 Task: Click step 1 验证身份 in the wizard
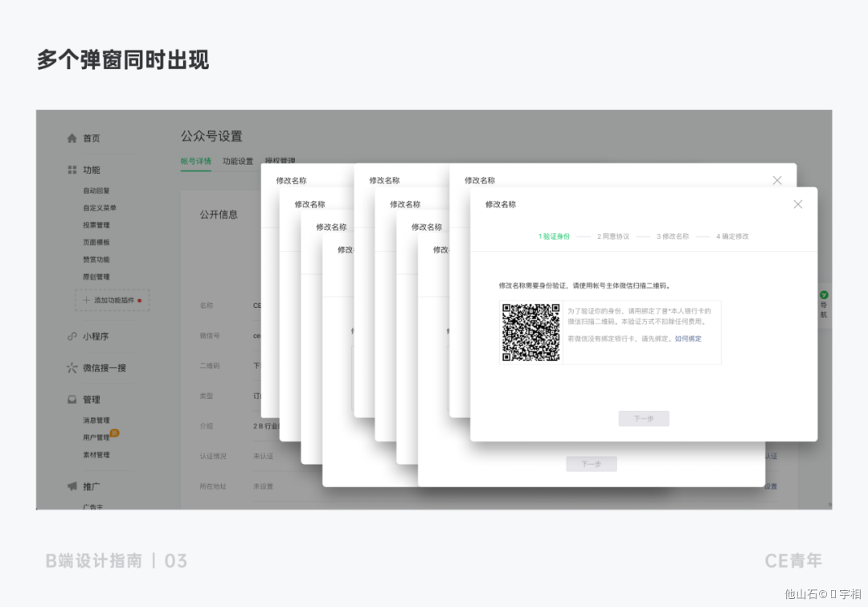click(x=554, y=236)
